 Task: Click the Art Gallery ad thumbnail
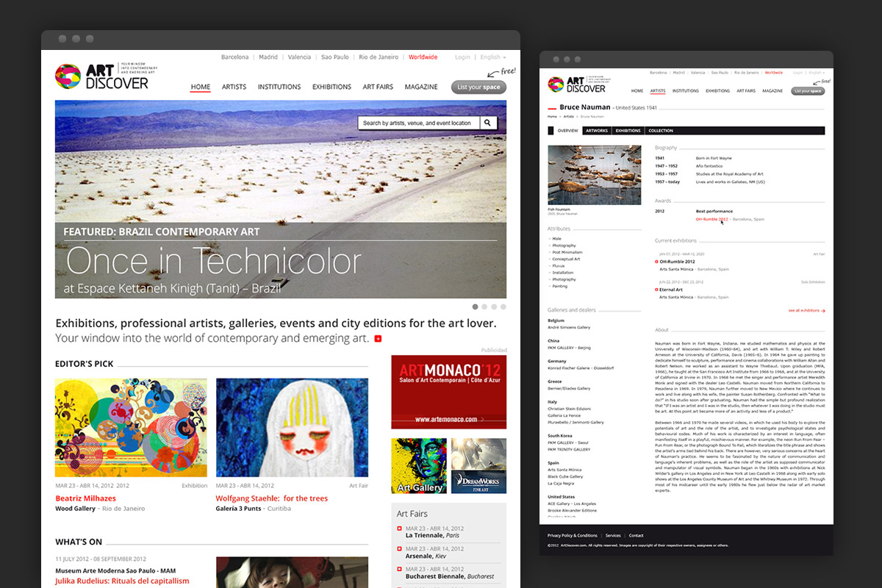coord(419,466)
